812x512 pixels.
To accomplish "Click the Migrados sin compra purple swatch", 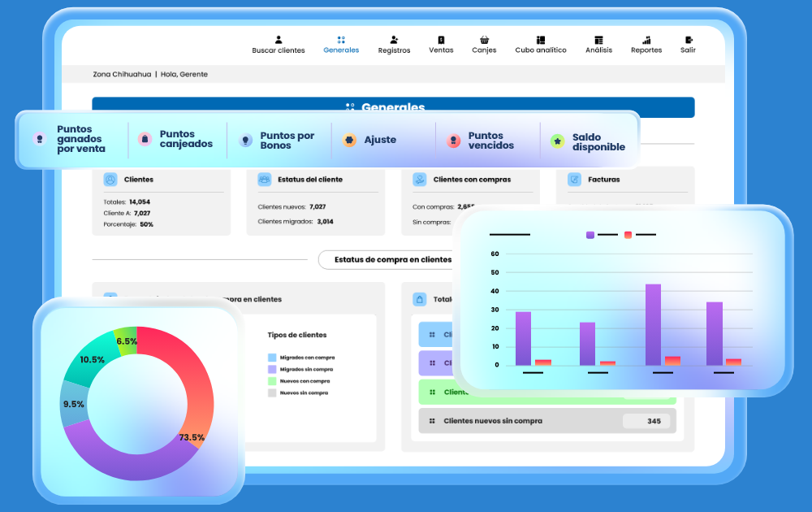I will pos(272,370).
